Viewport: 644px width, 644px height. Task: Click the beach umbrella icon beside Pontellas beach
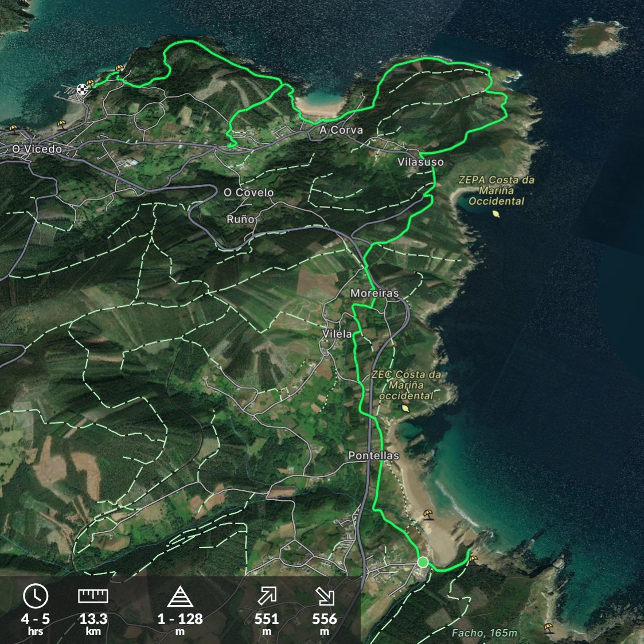(427, 513)
